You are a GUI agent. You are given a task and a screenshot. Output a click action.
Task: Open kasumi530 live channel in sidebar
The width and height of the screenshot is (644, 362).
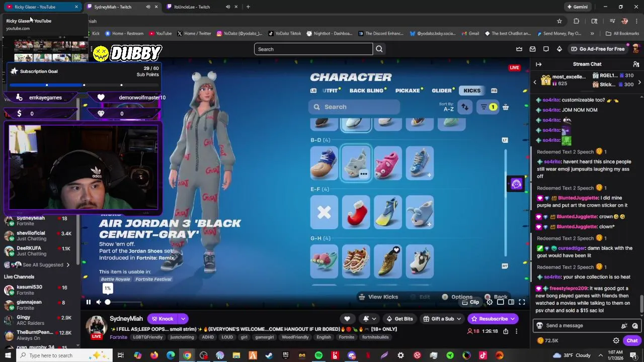[x=38, y=290]
